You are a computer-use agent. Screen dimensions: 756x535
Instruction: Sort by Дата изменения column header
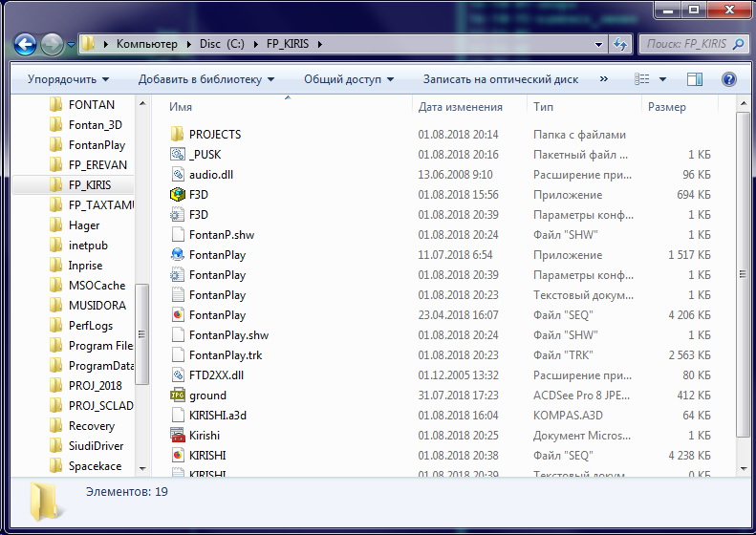(460, 107)
